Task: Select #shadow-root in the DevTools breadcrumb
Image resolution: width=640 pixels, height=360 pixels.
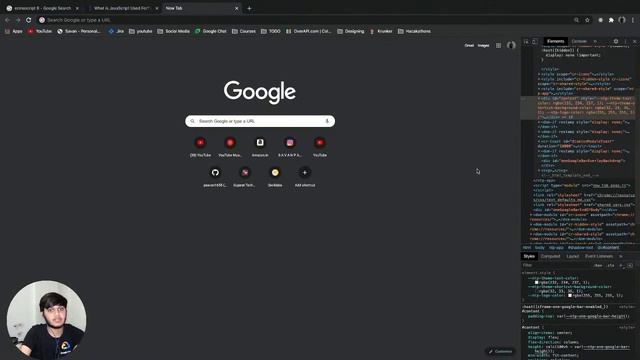Action: pos(580,248)
